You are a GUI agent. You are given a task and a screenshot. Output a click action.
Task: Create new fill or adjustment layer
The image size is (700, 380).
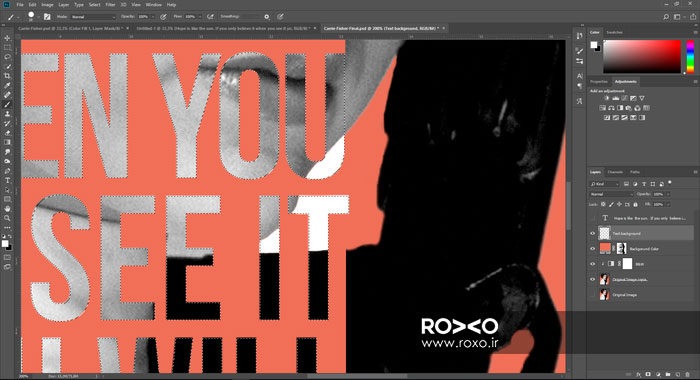pos(658,374)
